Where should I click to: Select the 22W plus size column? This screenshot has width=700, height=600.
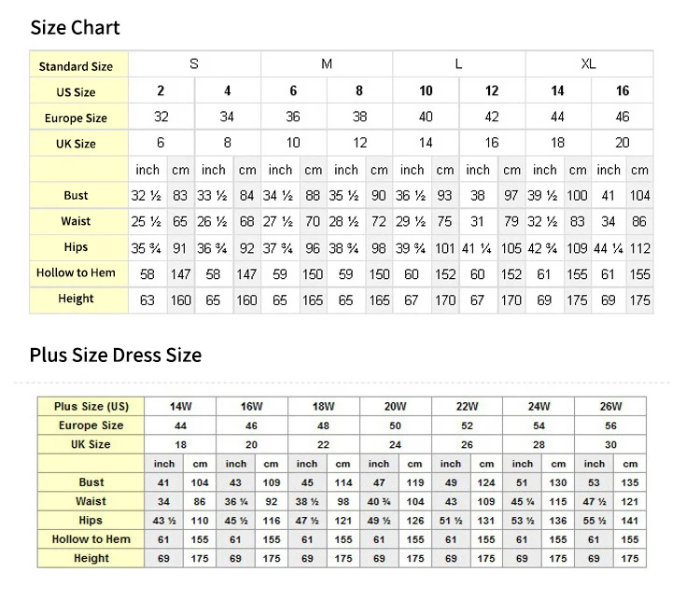coord(468,407)
